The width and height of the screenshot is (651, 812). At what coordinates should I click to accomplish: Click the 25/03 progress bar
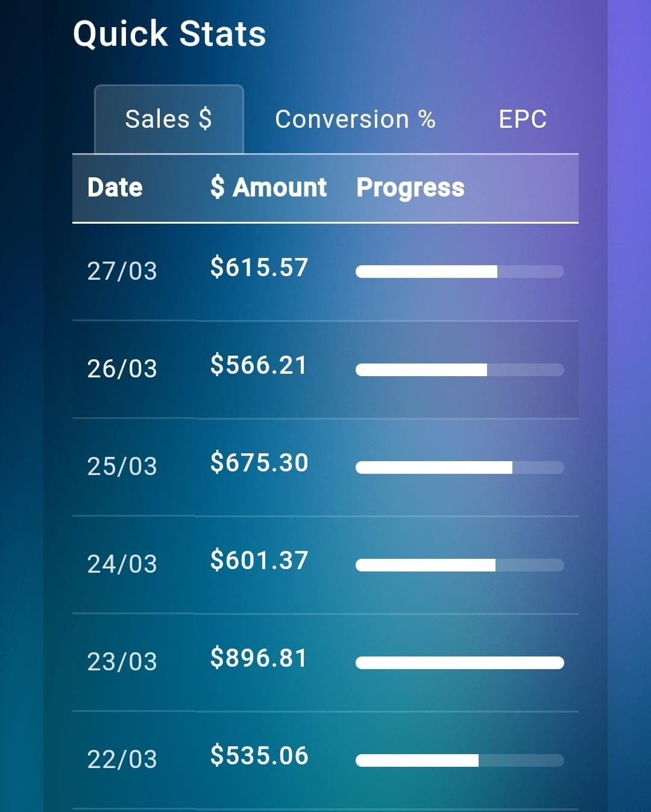coord(459,467)
